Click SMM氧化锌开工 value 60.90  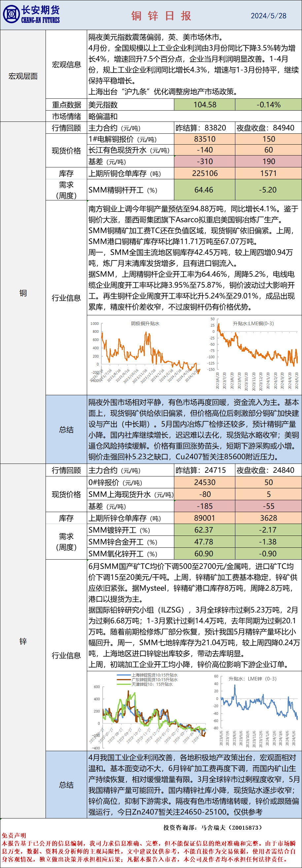(x=205, y=554)
